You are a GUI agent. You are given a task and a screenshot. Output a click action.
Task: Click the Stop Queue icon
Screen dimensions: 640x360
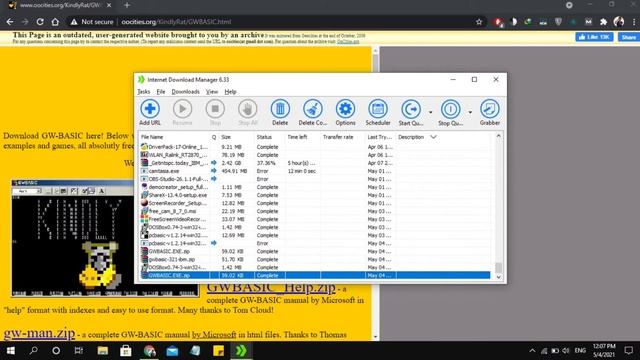pyautogui.click(x=451, y=112)
